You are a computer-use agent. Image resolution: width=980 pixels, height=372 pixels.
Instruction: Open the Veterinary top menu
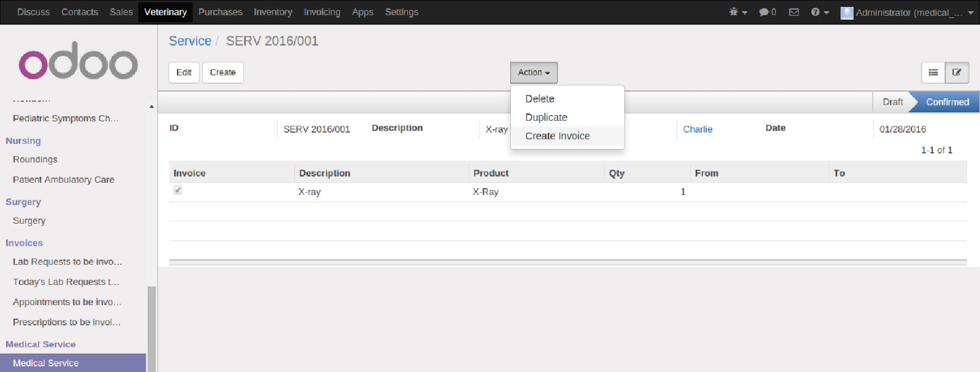coord(165,12)
